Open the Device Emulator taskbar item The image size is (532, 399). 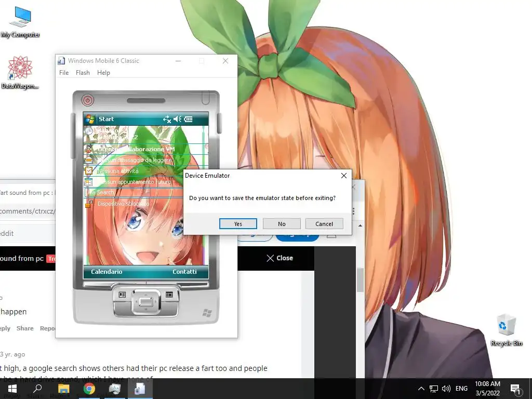pyautogui.click(x=140, y=389)
